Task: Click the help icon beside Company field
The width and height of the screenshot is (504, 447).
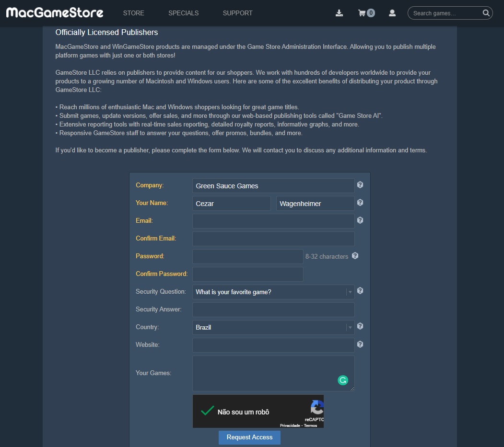Action: pyautogui.click(x=360, y=185)
